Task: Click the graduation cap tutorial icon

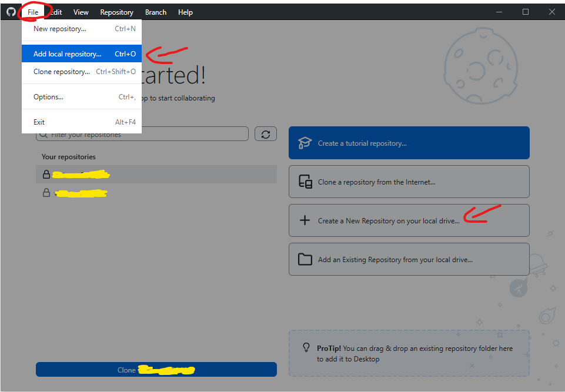Action: tap(305, 143)
